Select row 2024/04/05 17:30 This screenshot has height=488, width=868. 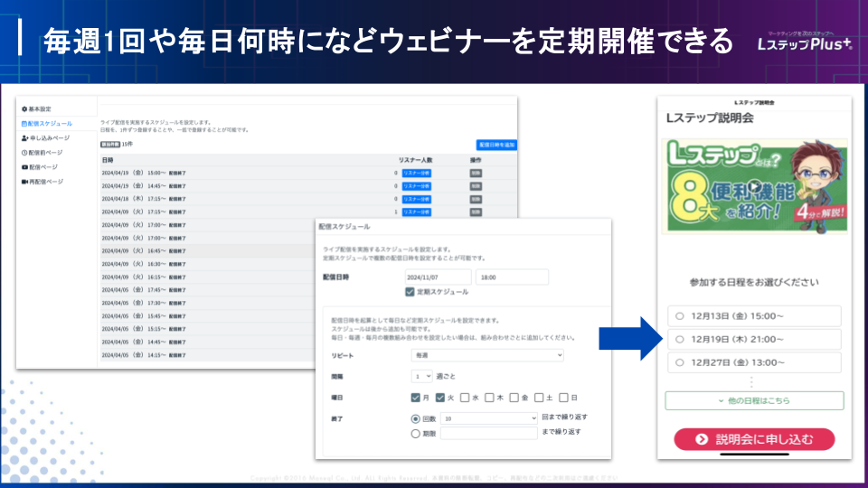point(208,304)
